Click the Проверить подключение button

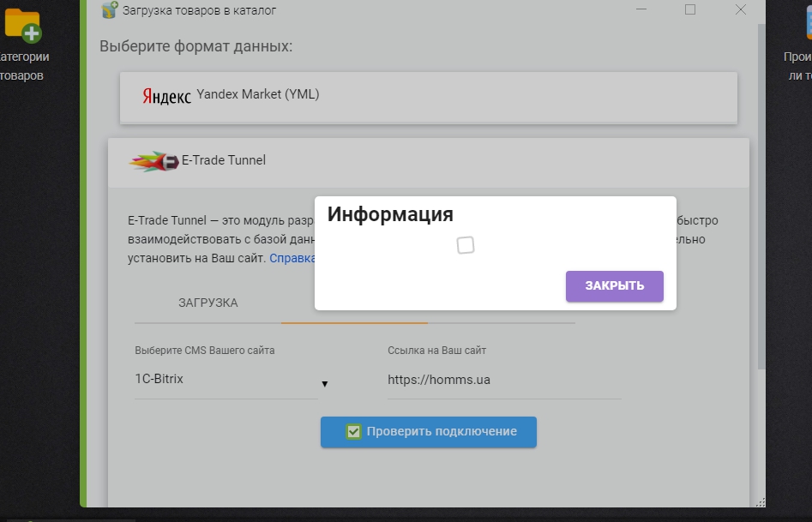click(428, 432)
